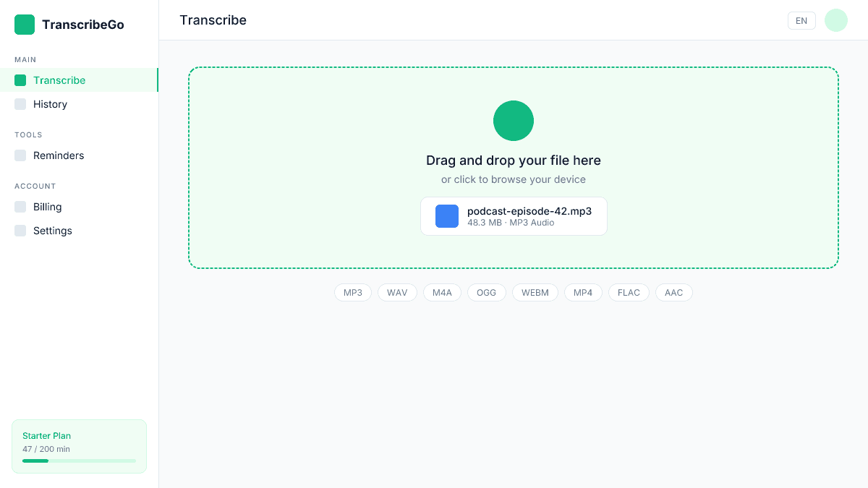Click the blue audio file icon
868x488 pixels.
447,216
